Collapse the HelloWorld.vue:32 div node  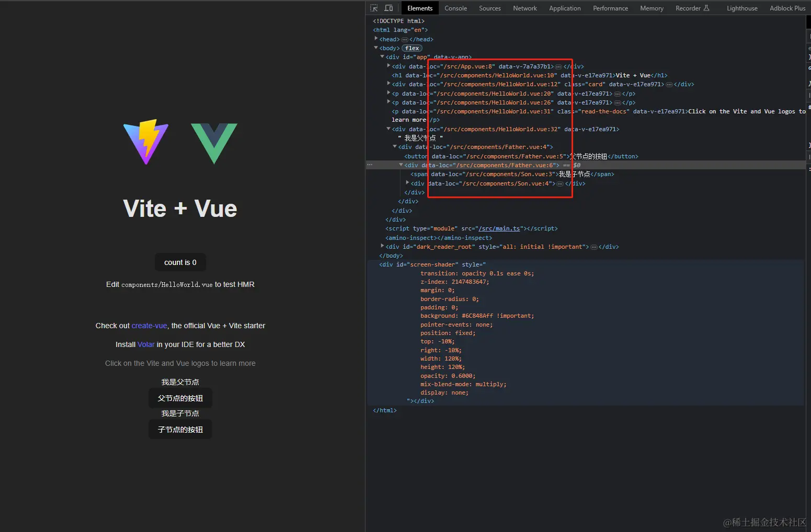389,129
